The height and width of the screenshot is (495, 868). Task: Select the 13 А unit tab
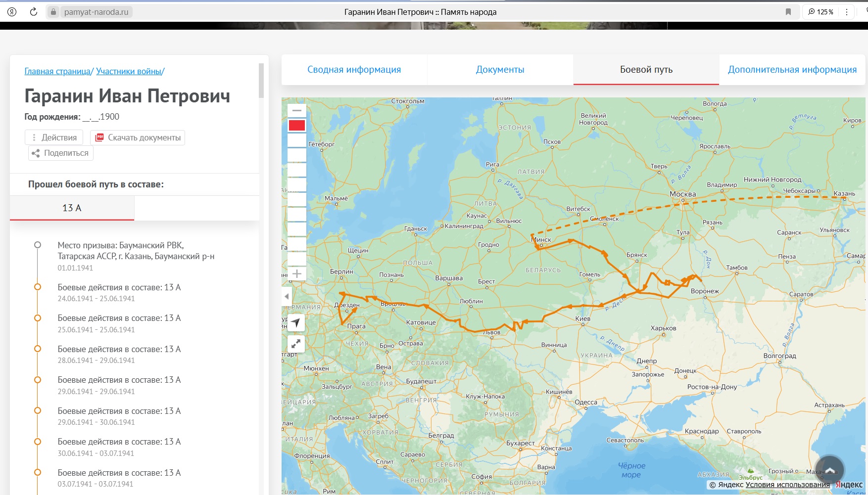72,208
